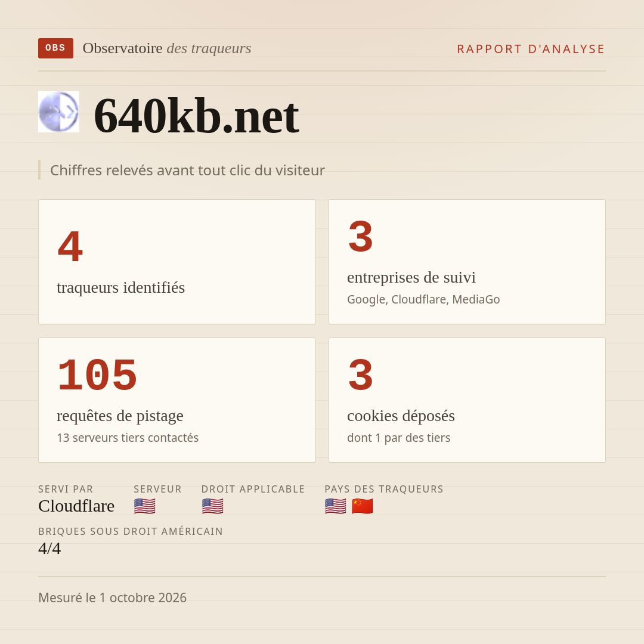Click the SERVEUR label

pos(157,489)
